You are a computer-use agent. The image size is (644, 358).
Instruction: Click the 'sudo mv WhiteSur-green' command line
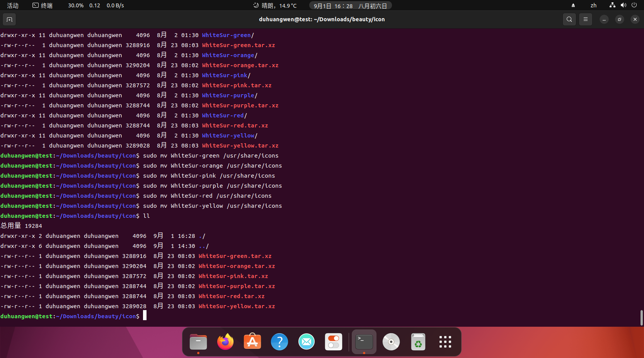(211, 156)
